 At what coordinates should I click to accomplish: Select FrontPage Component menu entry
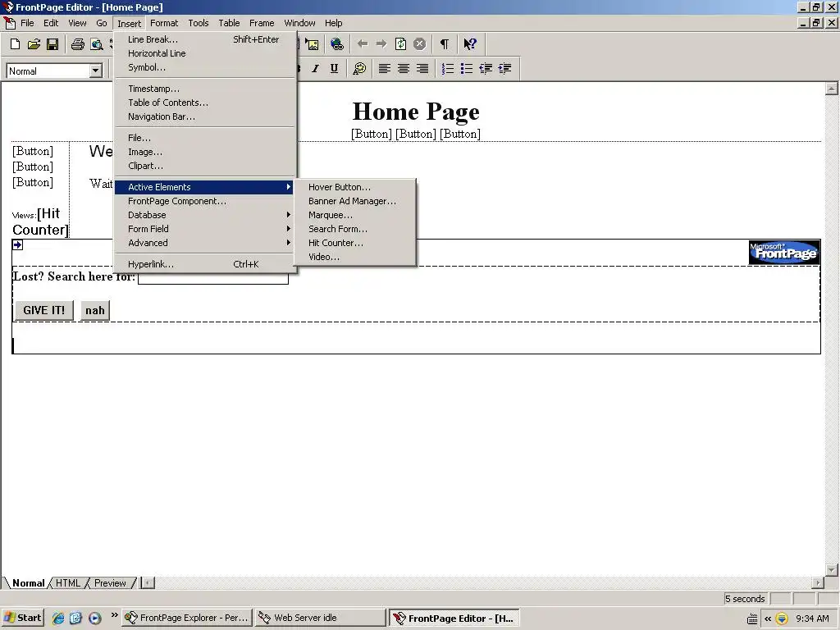[x=204, y=201]
